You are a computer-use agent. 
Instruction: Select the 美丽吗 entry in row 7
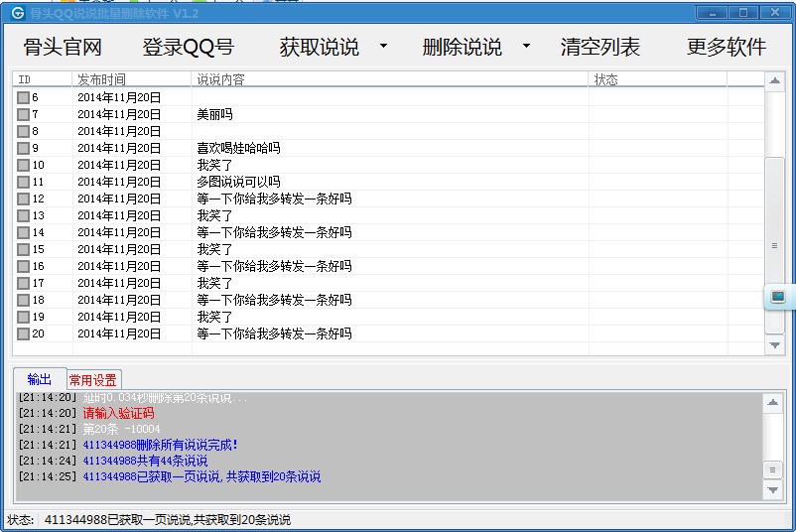click(x=214, y=114)
